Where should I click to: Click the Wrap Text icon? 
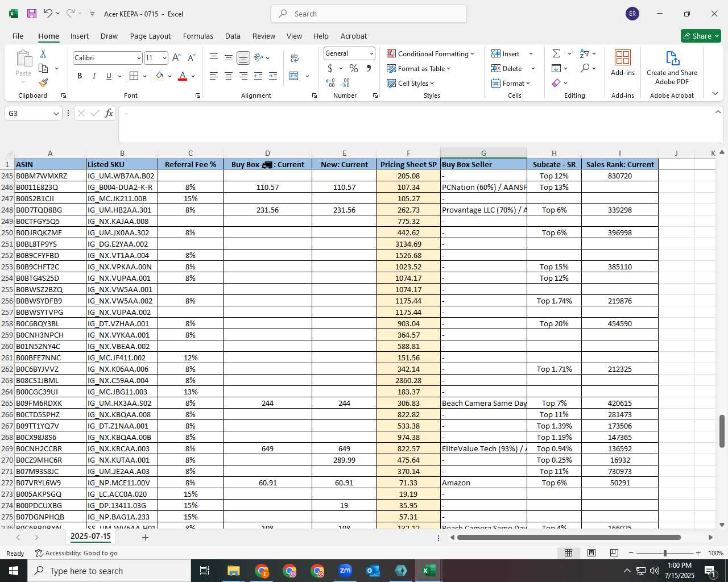pyautogui.click(x=294, y=57)
